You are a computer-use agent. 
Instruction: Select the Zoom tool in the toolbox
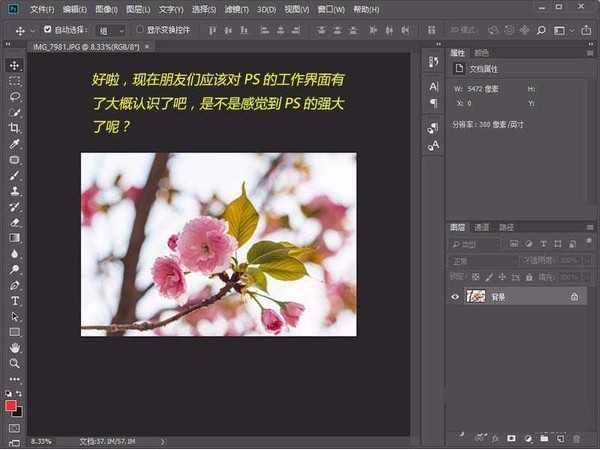point(14,363)
